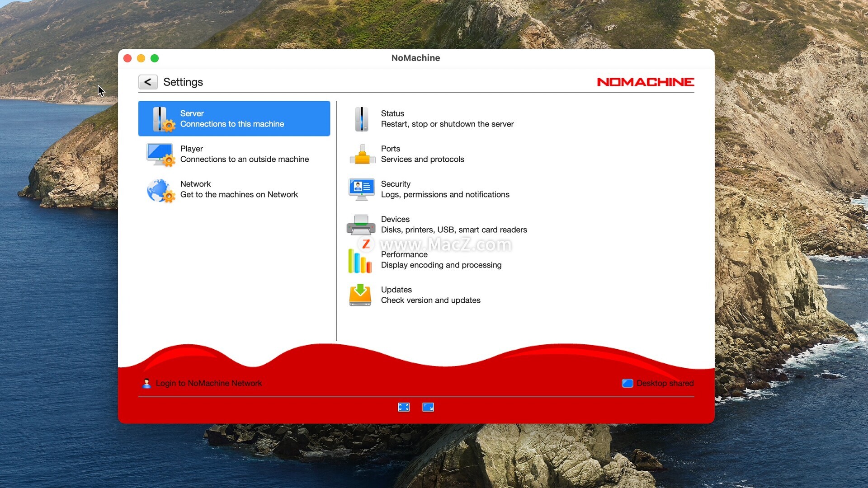
Task: Open 'Services and protocols' settings
Action: [x=422, y=159]
